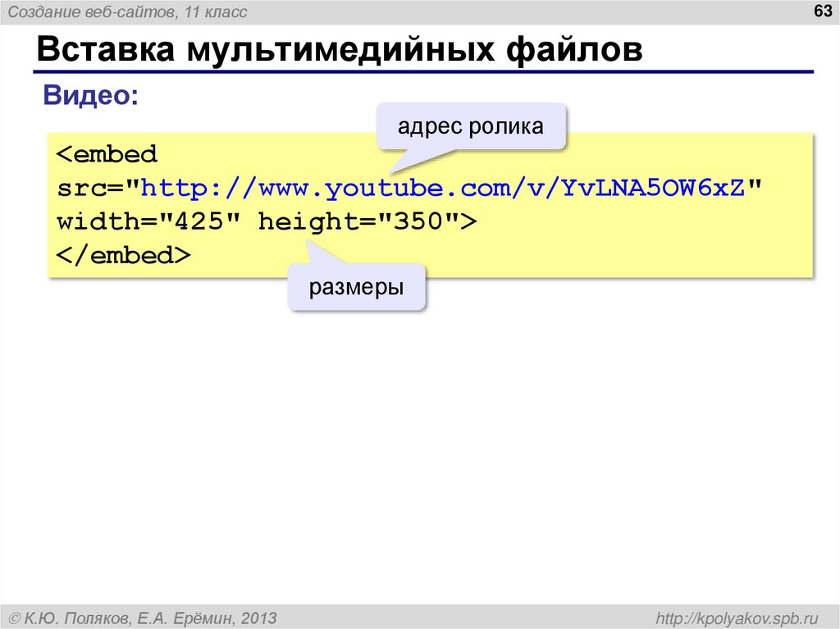Select the '<embed' opening tag text
840x629 pixels.
tap(106, 154)
